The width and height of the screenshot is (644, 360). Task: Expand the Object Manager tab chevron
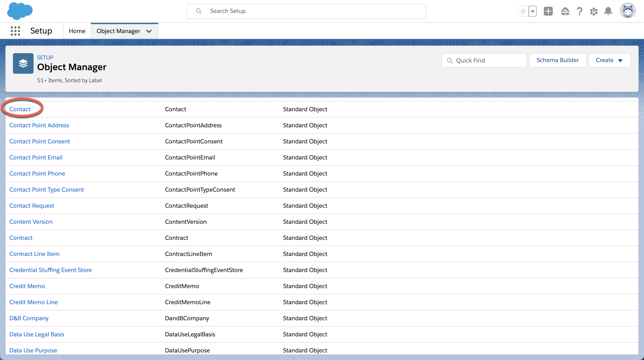coord(149,31)
